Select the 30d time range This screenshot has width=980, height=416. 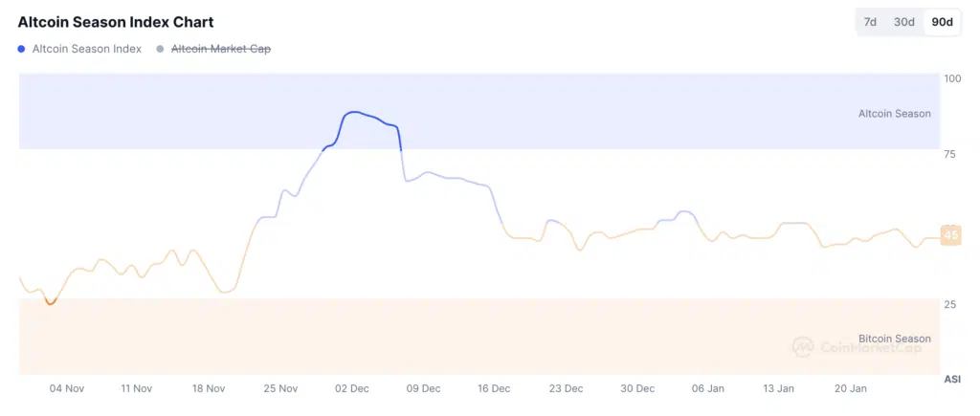pos(903,22)
